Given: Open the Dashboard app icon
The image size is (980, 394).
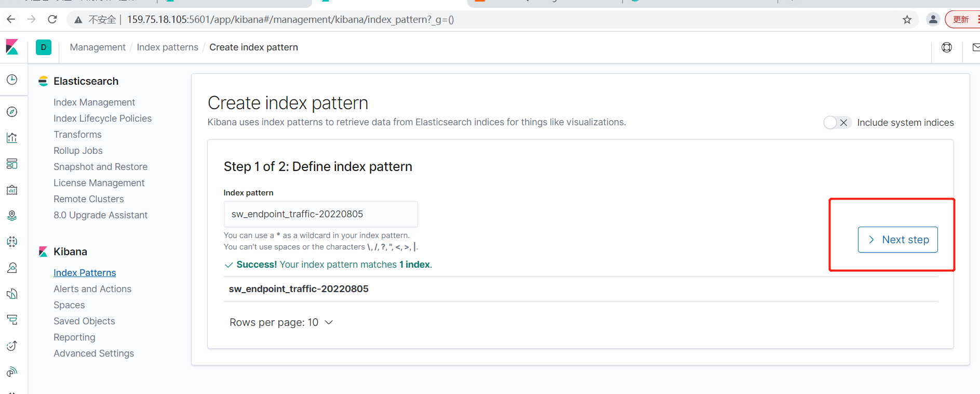Looking at the screenshot, I should (12, 164).
